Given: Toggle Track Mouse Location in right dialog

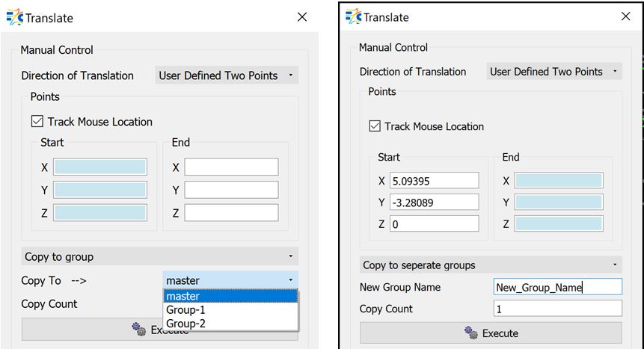Looking at the screenshot, I should point(375,126).
